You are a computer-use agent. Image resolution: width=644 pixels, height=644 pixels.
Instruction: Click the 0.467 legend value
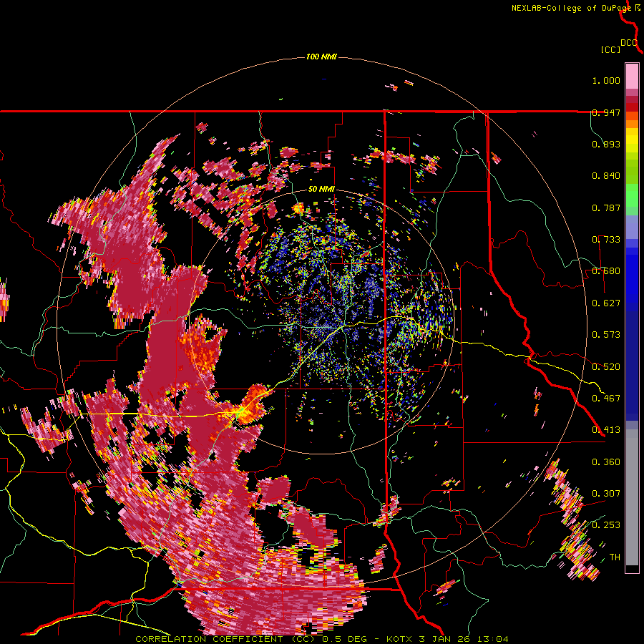point(606,399)
